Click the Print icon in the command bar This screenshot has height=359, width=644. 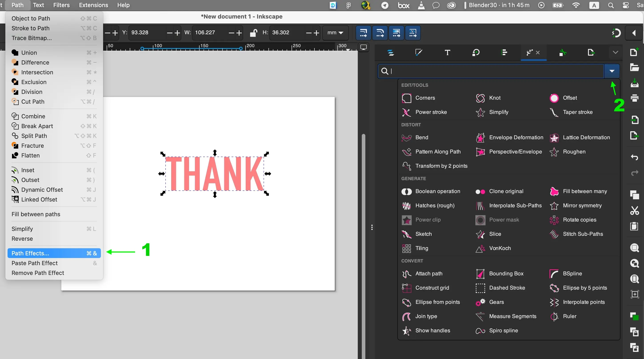(x=634, y=98)
